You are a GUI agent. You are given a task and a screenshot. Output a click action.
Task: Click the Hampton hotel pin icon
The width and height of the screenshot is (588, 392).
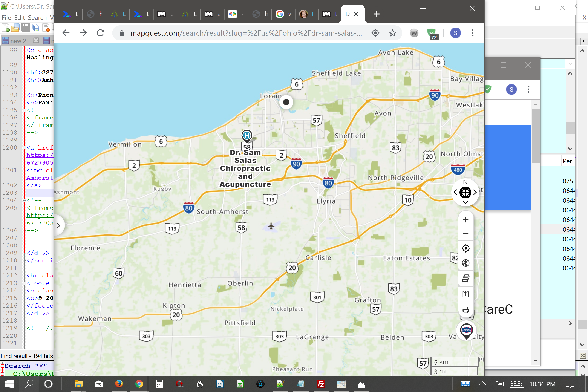coord(466,331)
